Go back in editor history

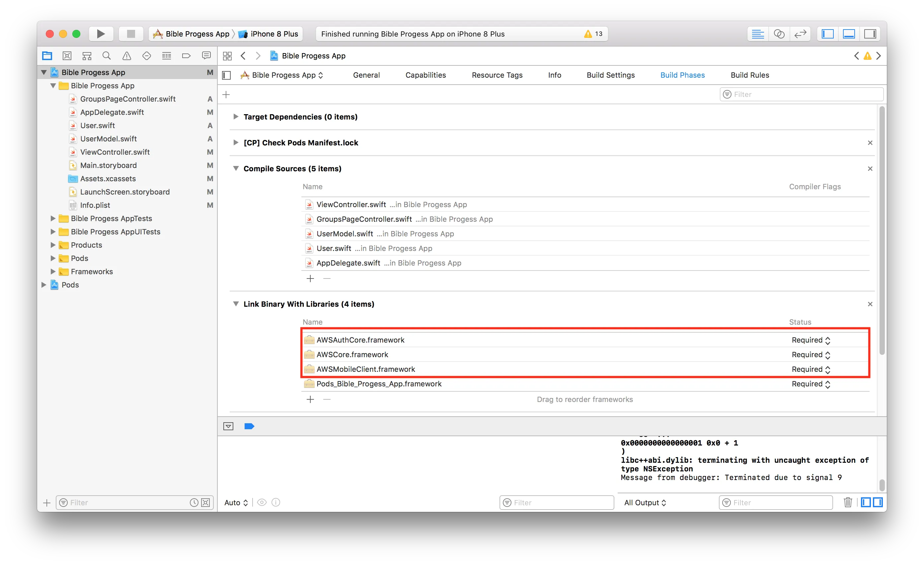[x=243, y=56]
